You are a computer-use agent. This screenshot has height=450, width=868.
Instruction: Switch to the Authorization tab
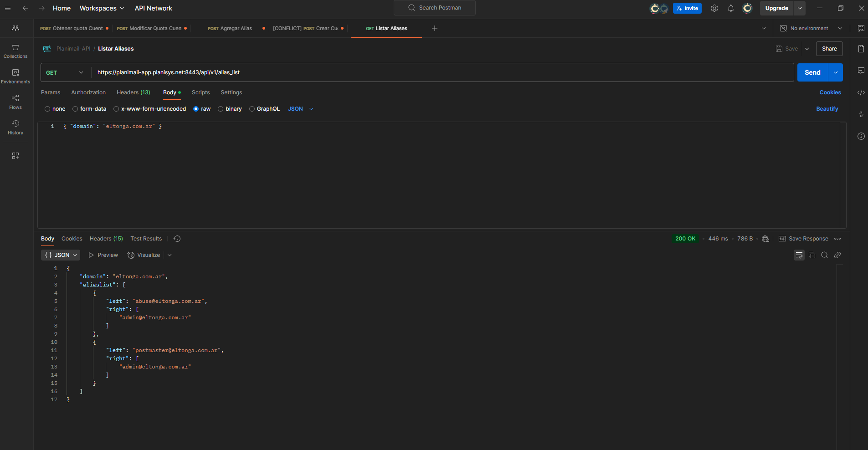(88, 92)
